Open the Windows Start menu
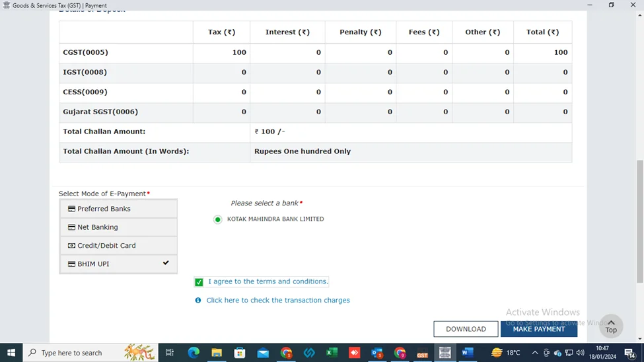 point(11,353)
